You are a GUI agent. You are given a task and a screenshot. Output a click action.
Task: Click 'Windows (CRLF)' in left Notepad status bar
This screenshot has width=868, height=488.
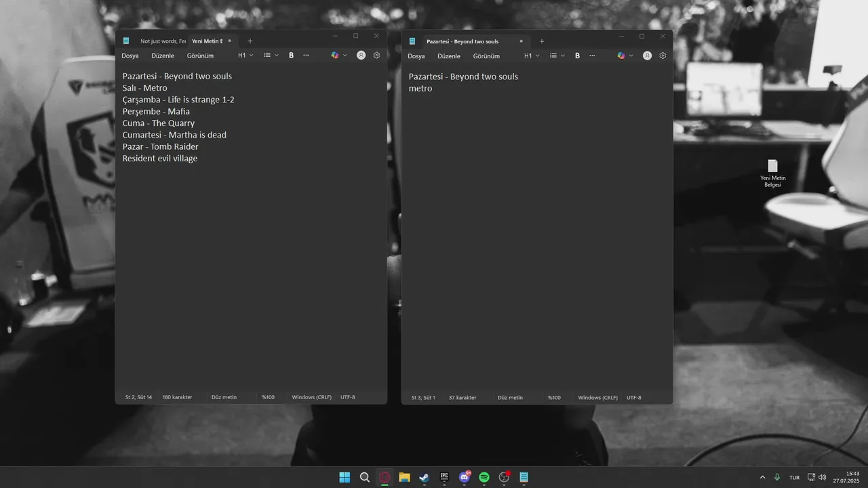[311, 397]
